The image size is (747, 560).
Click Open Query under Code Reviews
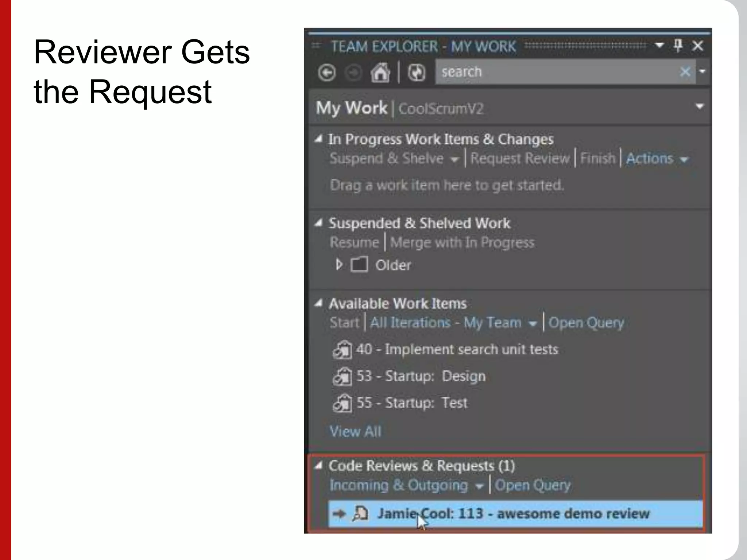pyautogui.click(x=533, y=486)
